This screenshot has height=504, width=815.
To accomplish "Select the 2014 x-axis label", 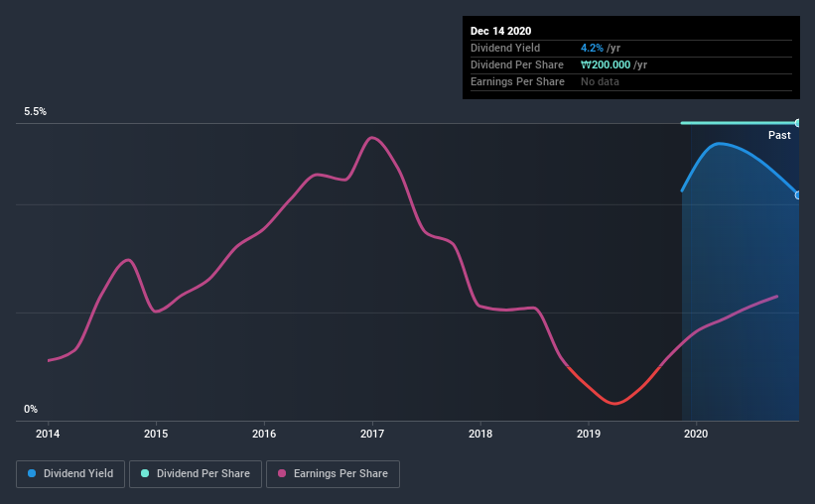I will 48,434.
